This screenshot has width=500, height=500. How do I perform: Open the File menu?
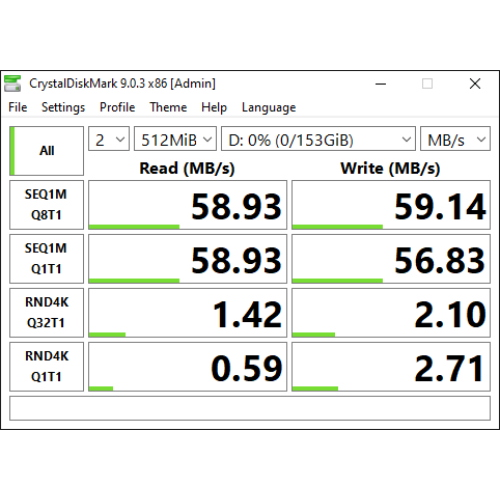(x=18, y=107)
